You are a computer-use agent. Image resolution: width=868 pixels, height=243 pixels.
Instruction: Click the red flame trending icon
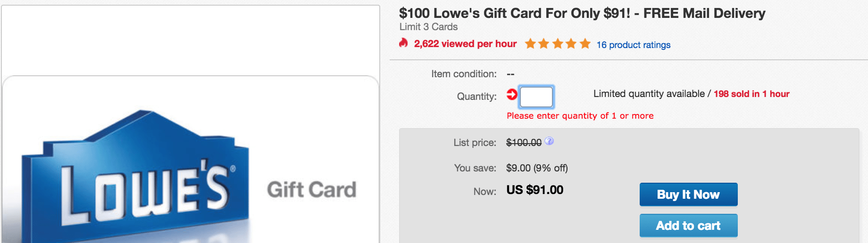pos(403,43)
